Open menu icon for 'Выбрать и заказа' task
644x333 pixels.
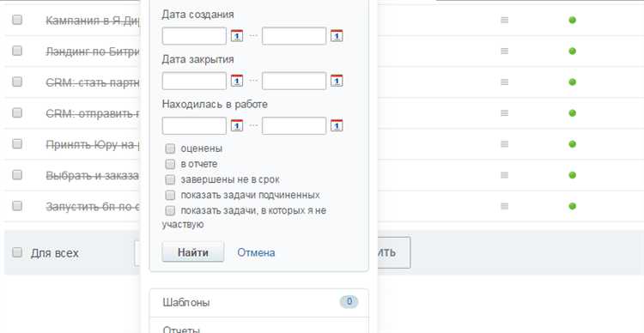(504, 175)
